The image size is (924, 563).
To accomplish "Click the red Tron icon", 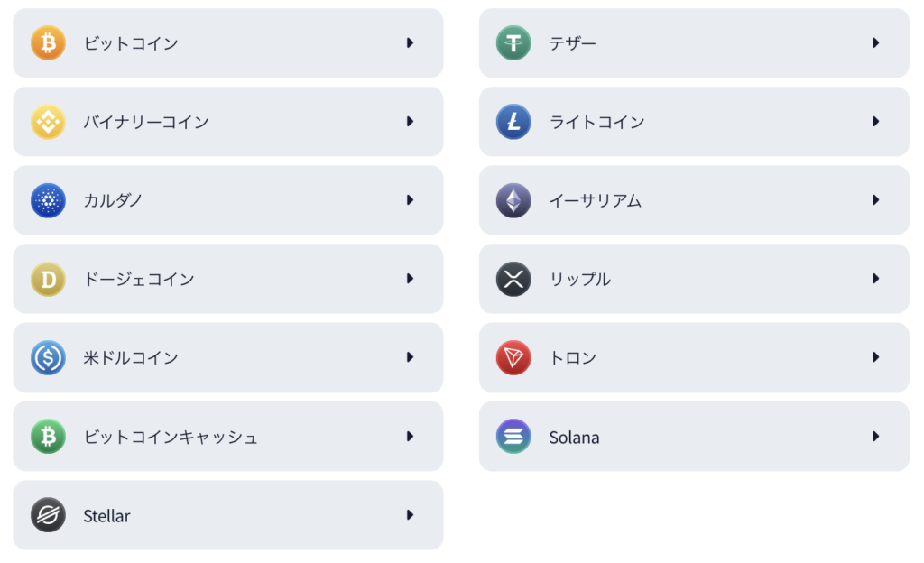I will tap(513, 357).
